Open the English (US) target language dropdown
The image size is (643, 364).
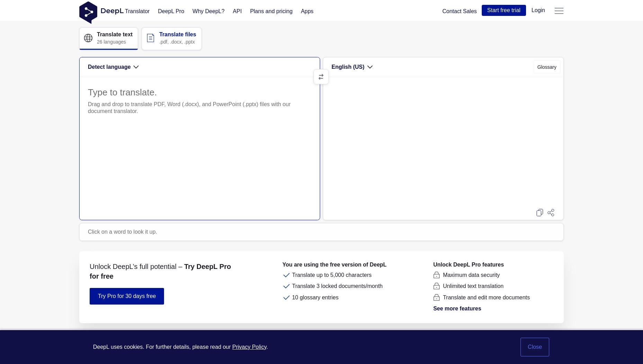click(x=352, y=67)
